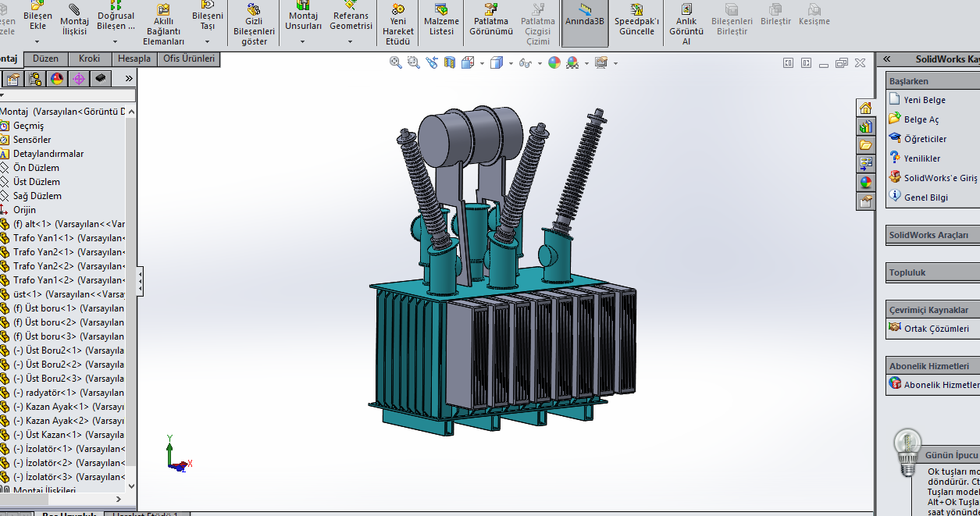Select the Doğrusal Bileşen pattern tool
The image size is (980, 516).
point(116,16)
